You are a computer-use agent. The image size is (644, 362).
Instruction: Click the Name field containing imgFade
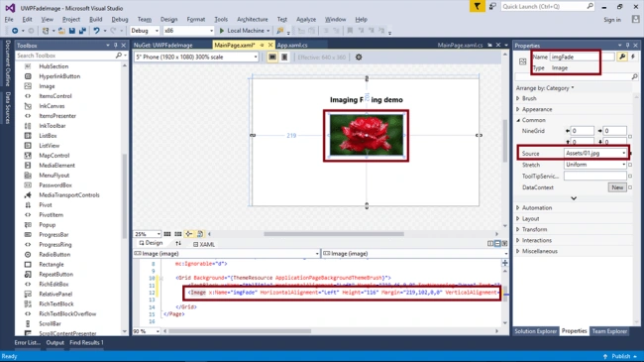(x=582, y=57)
